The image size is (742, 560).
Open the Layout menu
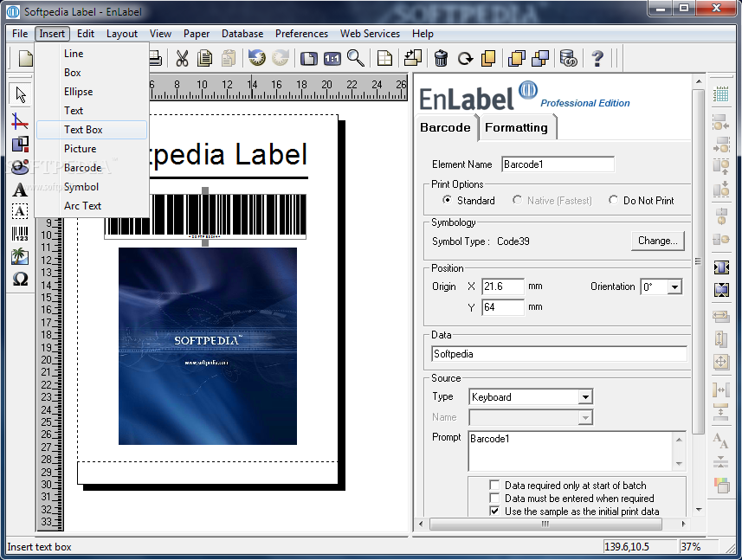[x=121, y=34]
